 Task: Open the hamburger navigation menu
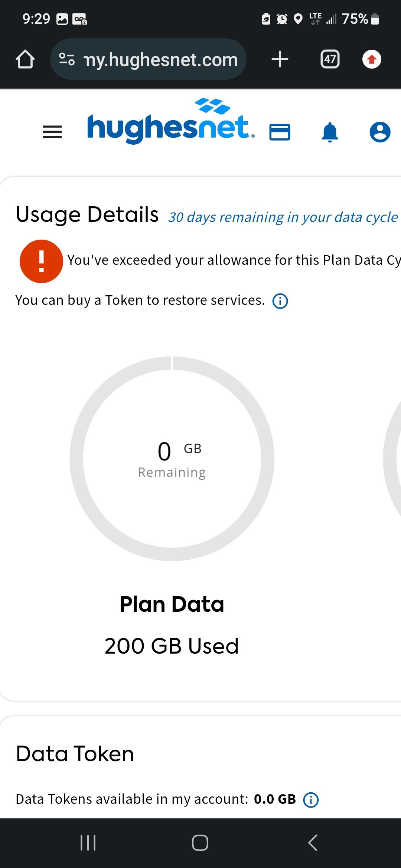[52, 132]
